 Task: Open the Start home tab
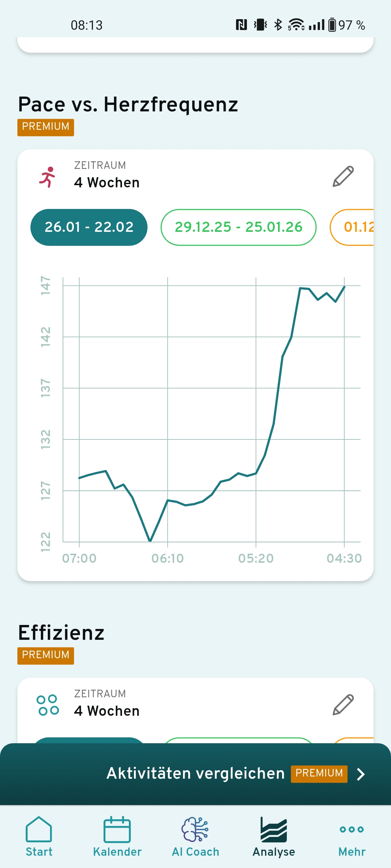[x=39, y=835]
